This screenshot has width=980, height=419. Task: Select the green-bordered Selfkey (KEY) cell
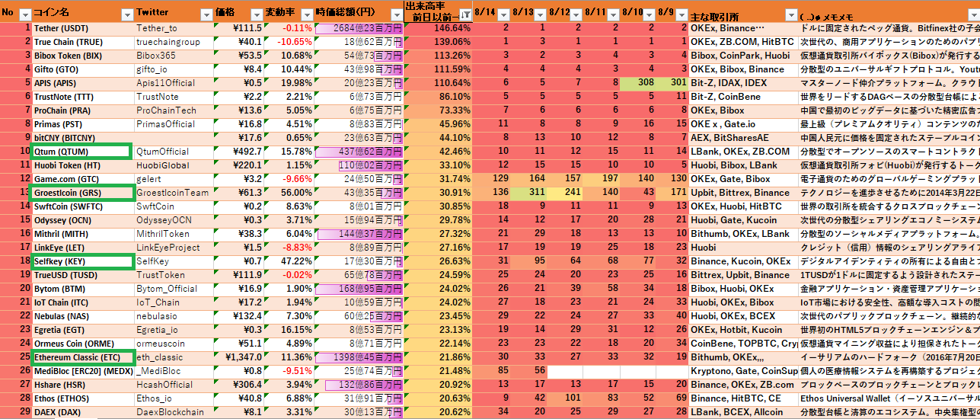tap(81, 261)
